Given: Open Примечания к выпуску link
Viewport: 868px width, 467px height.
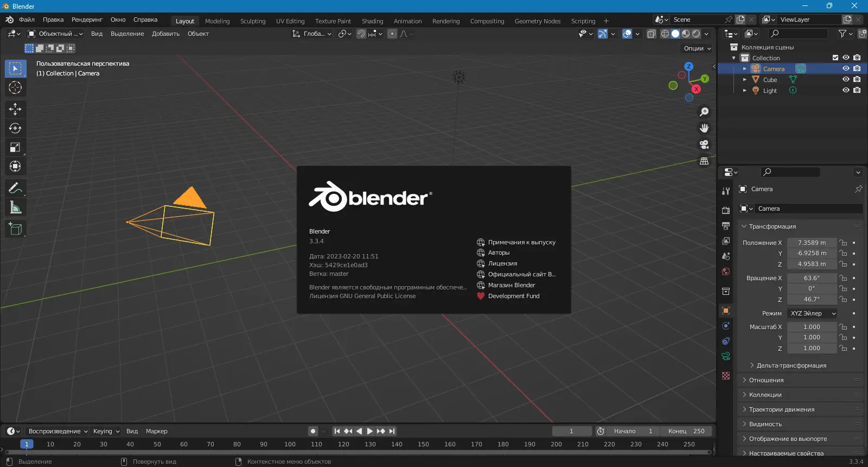Looking at the screenshot, I should click(516, 242).
